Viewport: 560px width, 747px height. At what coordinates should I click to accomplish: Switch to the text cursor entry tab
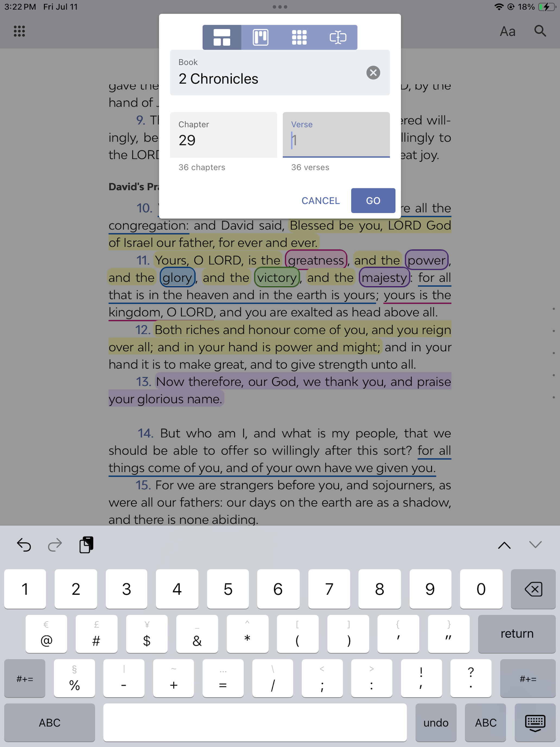(x=338, y=37)
